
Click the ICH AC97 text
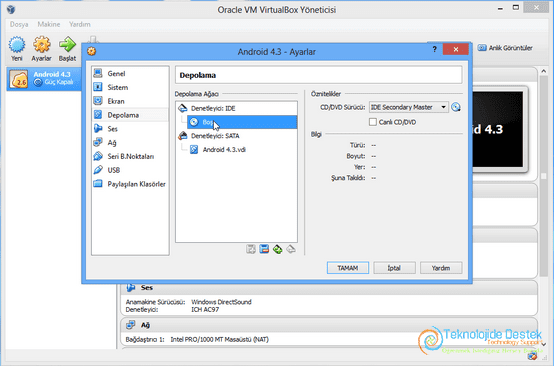pos(205,309)
